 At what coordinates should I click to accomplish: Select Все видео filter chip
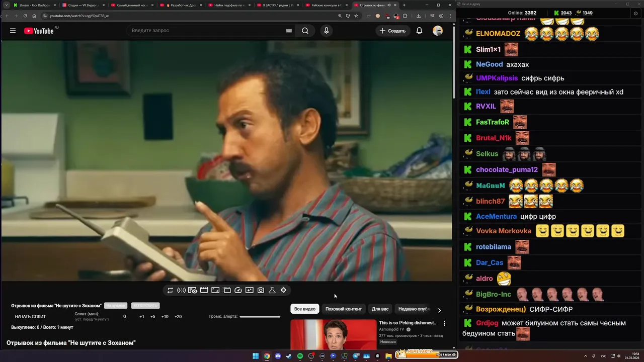pyautogui.click(x=305, y=309)
